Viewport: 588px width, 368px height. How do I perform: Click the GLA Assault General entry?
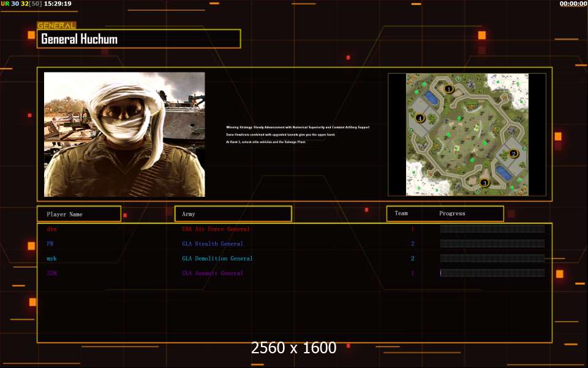213,273
